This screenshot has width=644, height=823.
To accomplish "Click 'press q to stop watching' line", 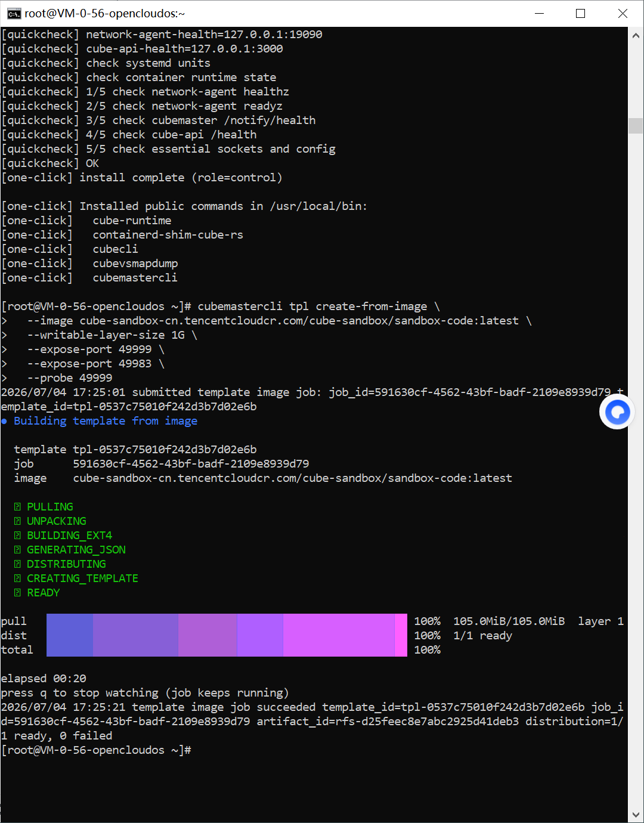I will 145,692.
